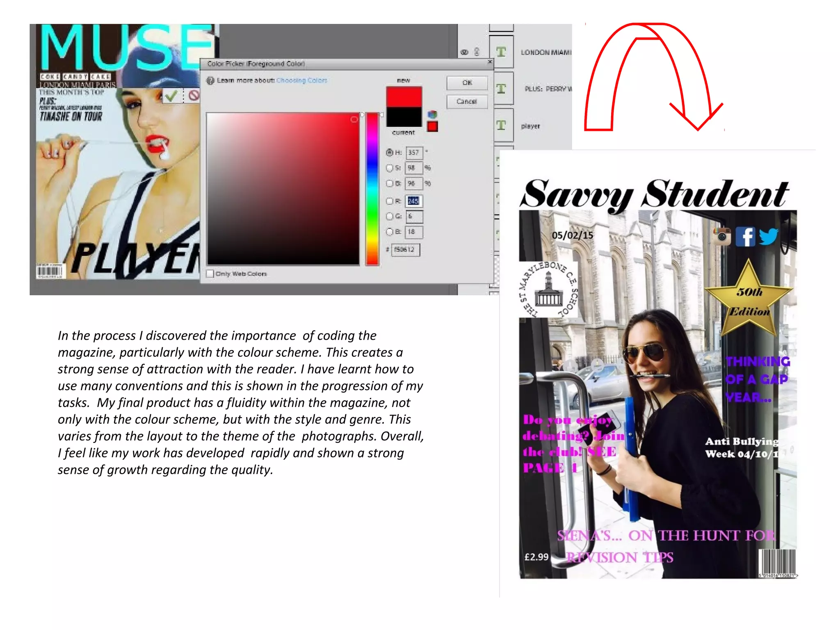840x630 pixels.
Task: Select the LONDON MIAMI text layer thumbnail
Action: pyautogui.click(x=501, y=52)
